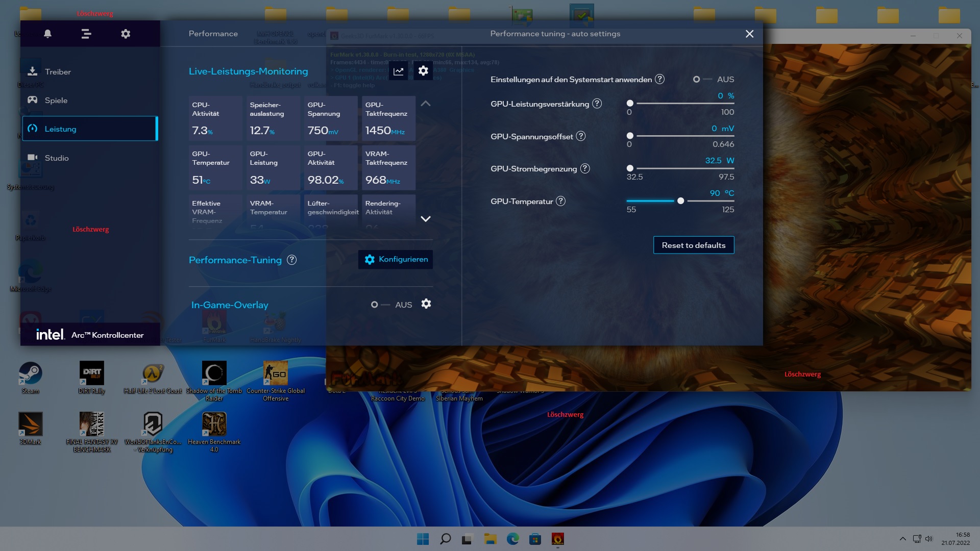Open Live-Leistungs-Monitoring settings gear
This screenshot has height=551, width=980.
click(423, 71)
